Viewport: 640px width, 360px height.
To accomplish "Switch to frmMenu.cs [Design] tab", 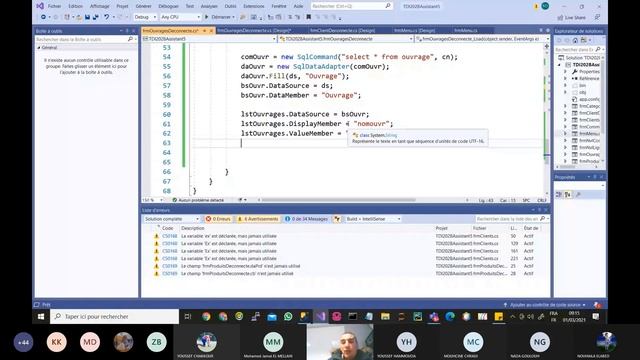I will point(414,31).
